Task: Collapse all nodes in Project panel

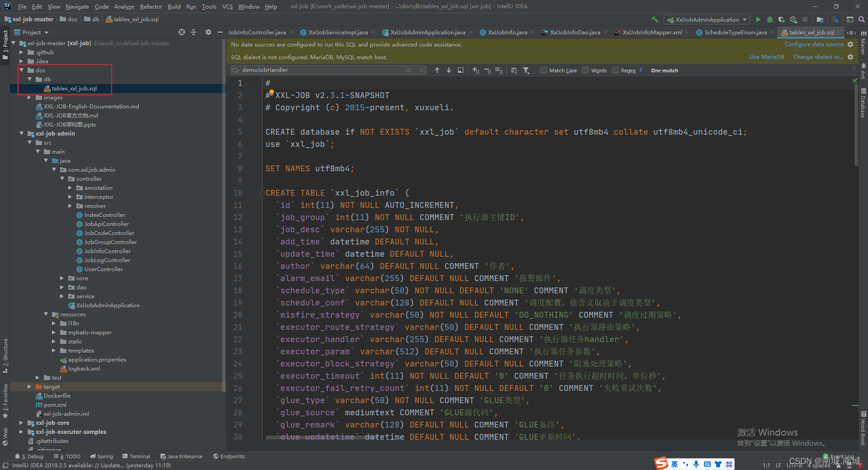Action: pyautogui.click(x=193, y=32)
